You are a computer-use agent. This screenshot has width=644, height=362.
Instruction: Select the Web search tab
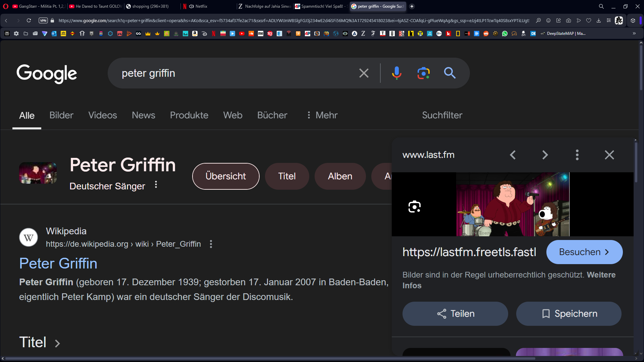tap(233, 115)
